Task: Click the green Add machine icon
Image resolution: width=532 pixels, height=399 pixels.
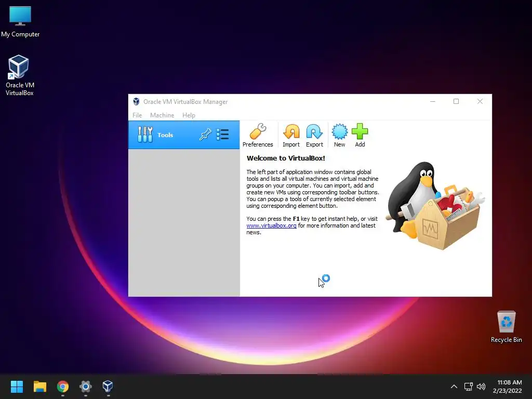Action: click(360, 135)
